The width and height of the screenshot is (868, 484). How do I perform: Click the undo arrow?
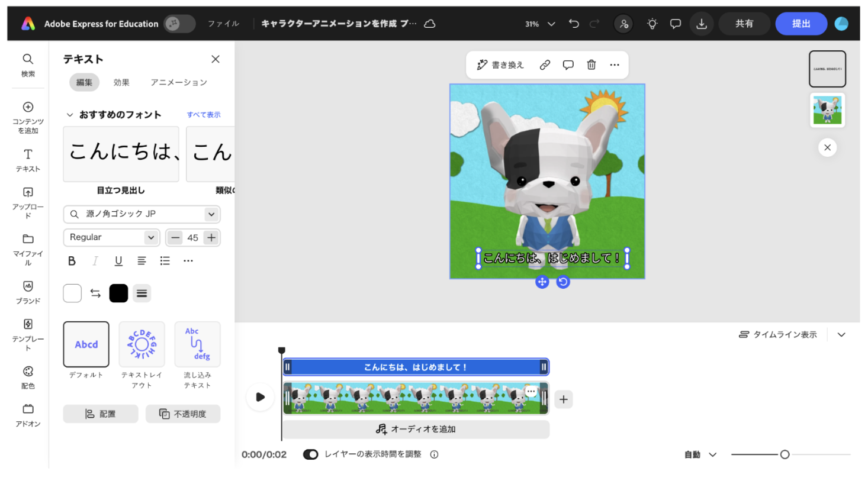click(573, 24)
